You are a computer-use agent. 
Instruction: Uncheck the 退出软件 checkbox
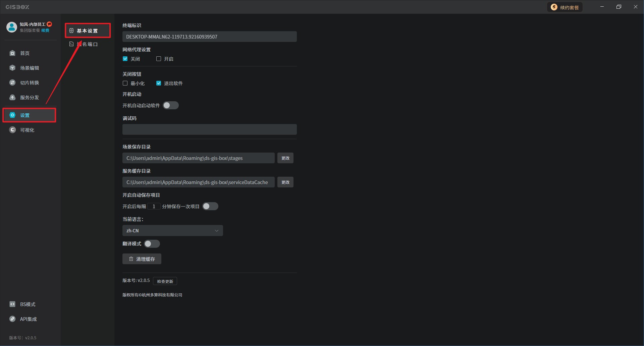(159, 83)
